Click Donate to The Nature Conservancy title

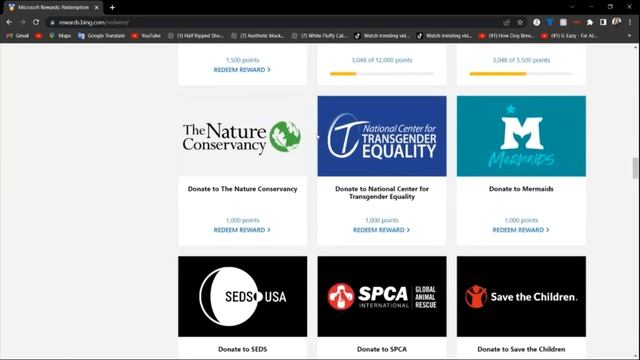[x=242, y=189]
